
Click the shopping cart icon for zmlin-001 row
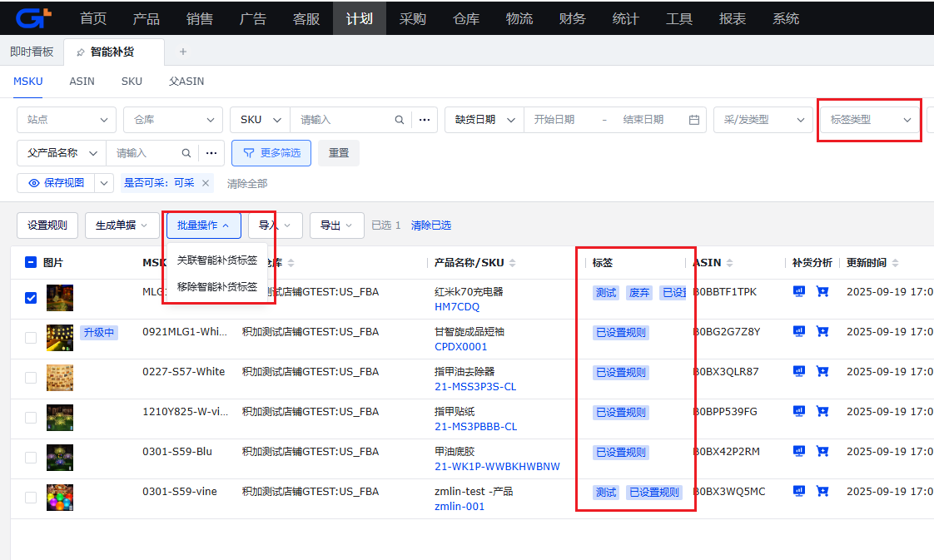click(x=822, y=492)
